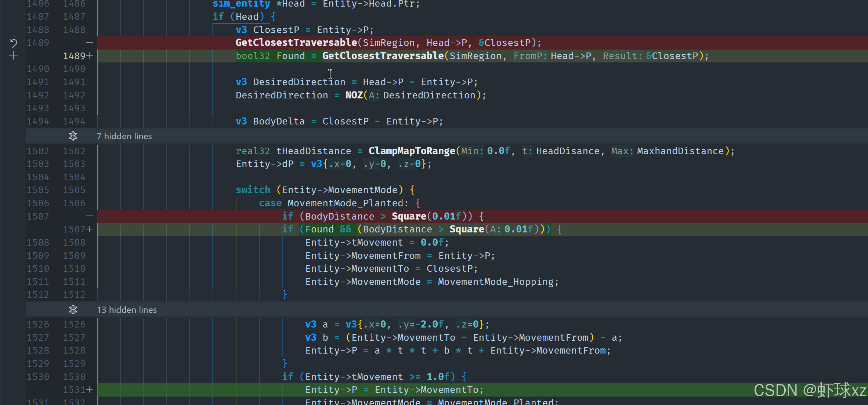
Task: Click line number 1505 in gutter
Action: coord(38,190)
